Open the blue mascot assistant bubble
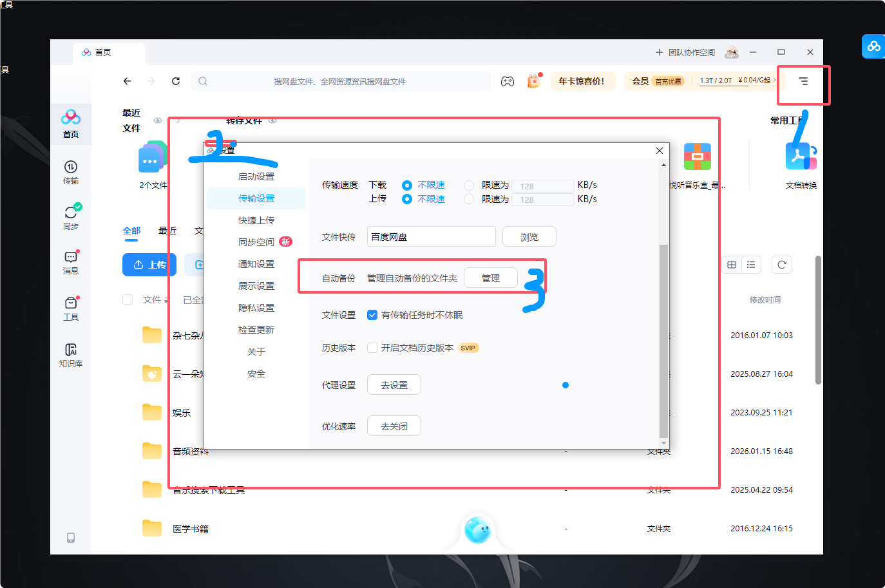The image size is (885, 588). coord(478,530)
